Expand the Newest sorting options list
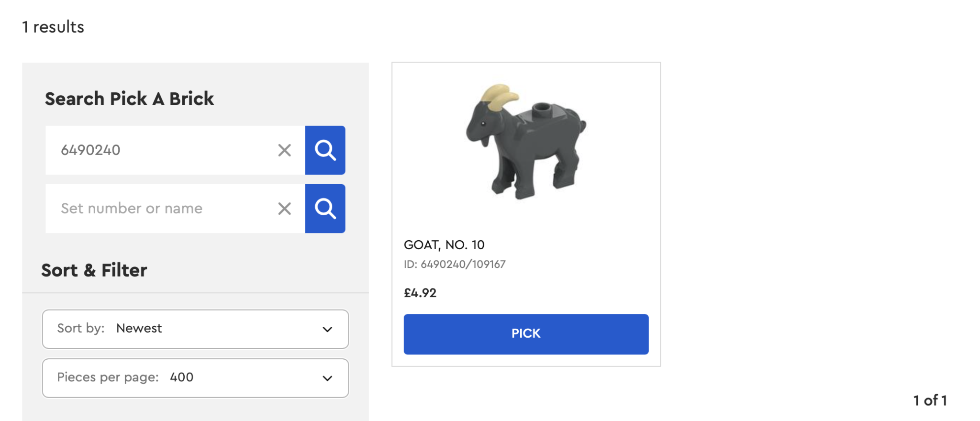Image resolution: width=980 pixels, height=421 pixels. coord(195,329)
